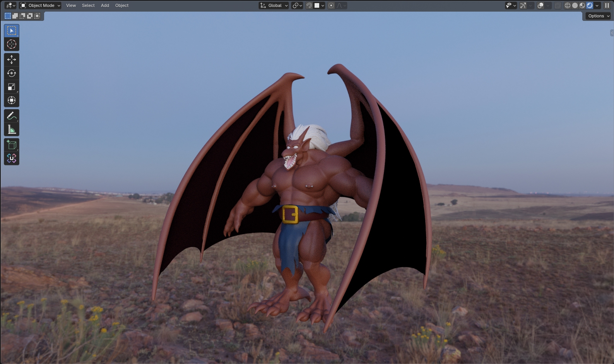Pick the Annotate pencil tool
The height and width of the screenshot is (364, 614).
pos(12,116)
